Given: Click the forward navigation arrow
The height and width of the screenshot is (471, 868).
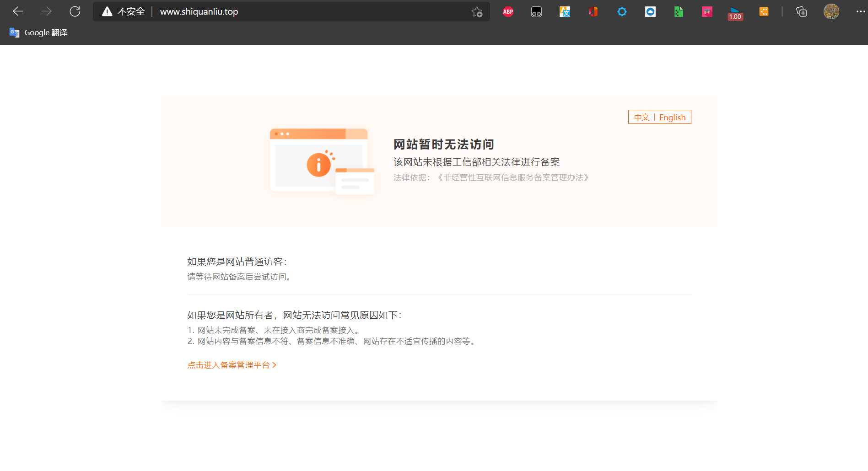Looking at the screenshot, I should click(47, 11).
